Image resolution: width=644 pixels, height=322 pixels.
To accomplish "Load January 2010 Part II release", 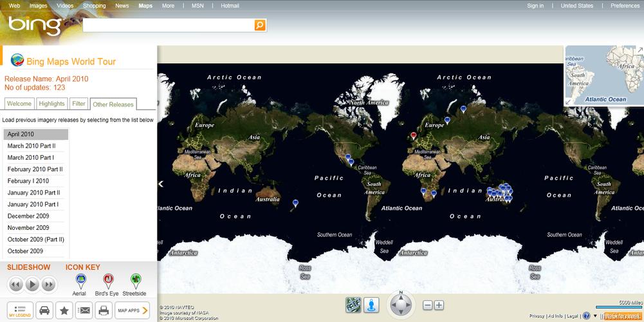I will 36,193.
